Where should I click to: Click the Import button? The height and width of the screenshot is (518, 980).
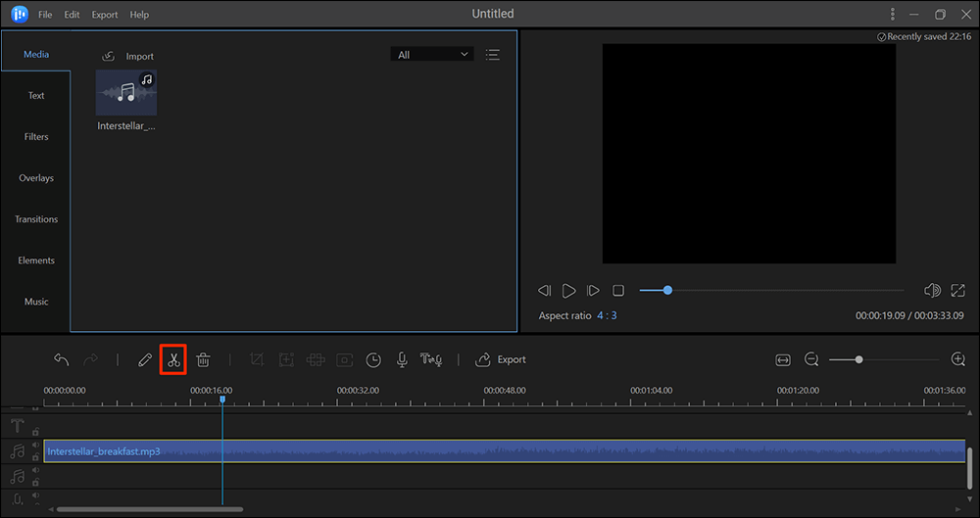point(127,57)
